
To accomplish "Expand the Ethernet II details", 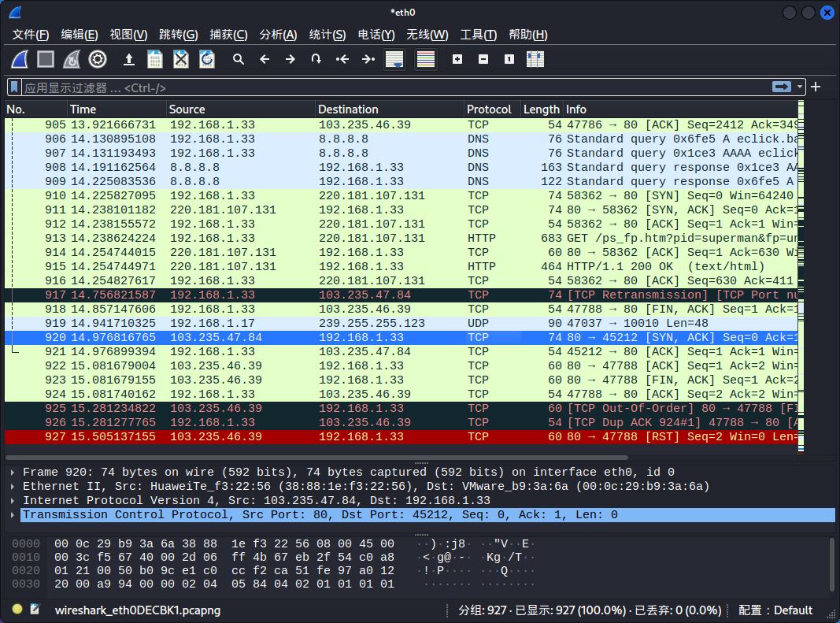I will 13,486.
